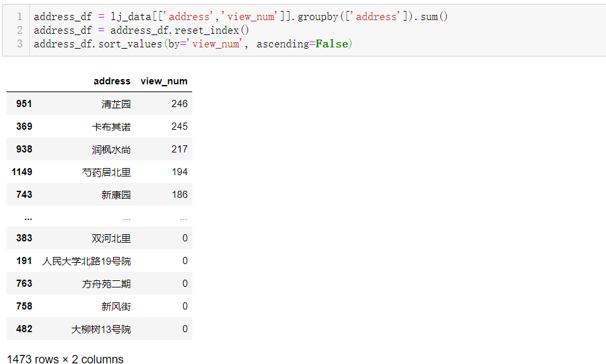Click code line 2 with reset_index

pyautogui.click(x=141, y=30)
